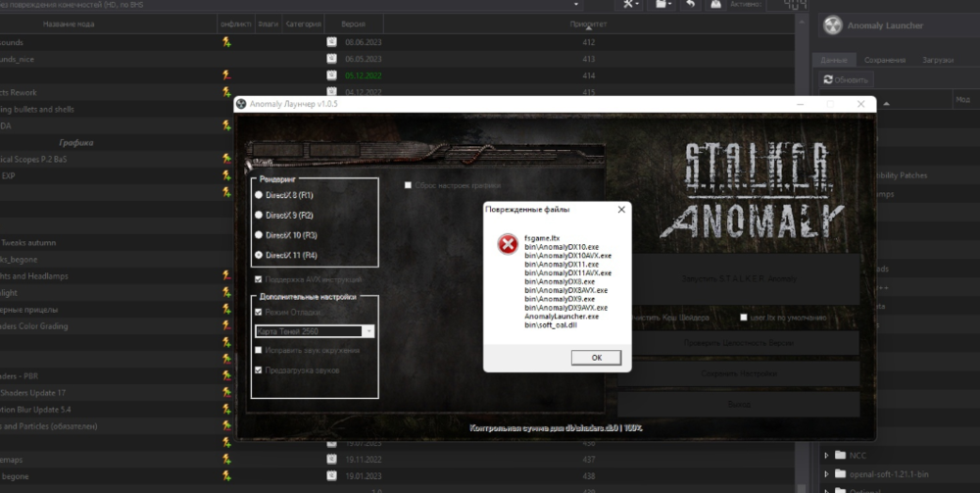Expand the openal-soft-1.21.1-bin tree node
The image size is (980, 493).
coord(826,474)
